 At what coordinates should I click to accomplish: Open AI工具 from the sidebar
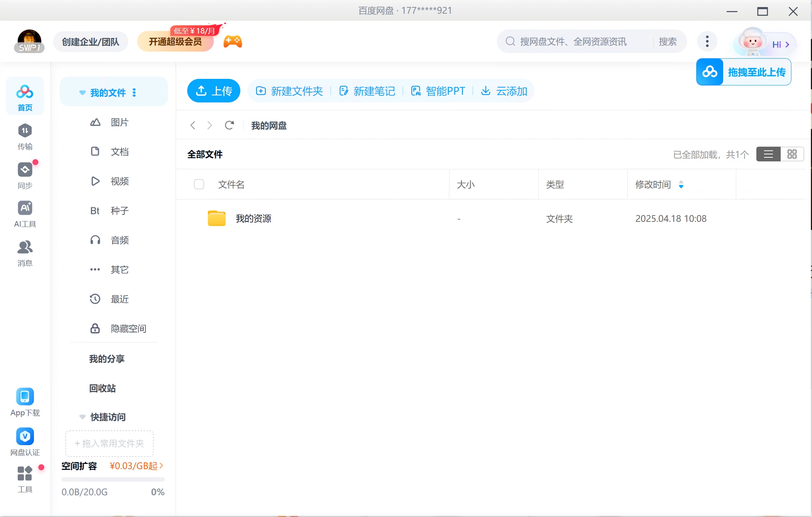[x=25, y=214]
